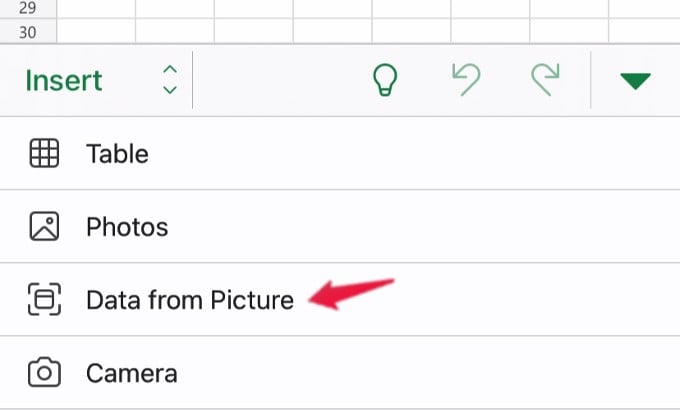The height and width of the screenshot is (410, 680).
Task: Select the first cell in row 30
Action: click(x=96, y=31)
